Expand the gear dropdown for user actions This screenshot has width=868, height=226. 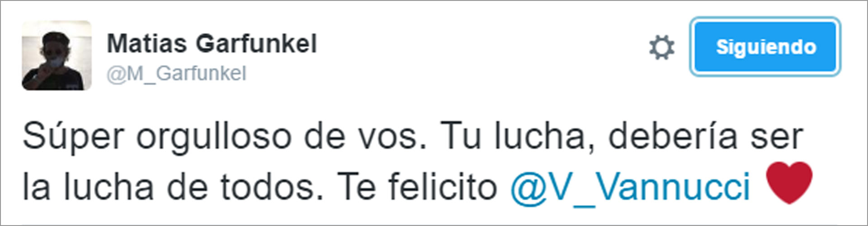(x=661, y=47)
